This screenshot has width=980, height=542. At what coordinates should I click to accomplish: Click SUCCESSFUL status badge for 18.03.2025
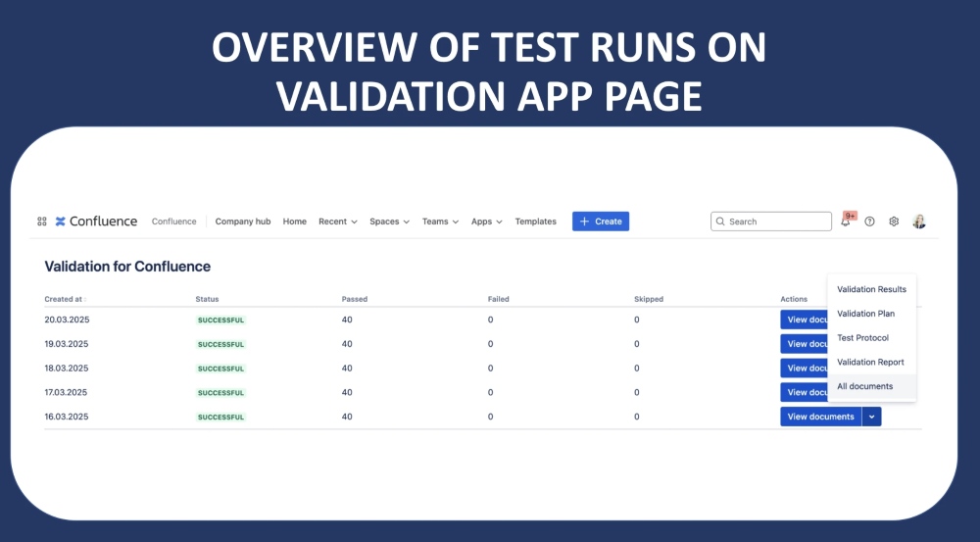point(220,369)
